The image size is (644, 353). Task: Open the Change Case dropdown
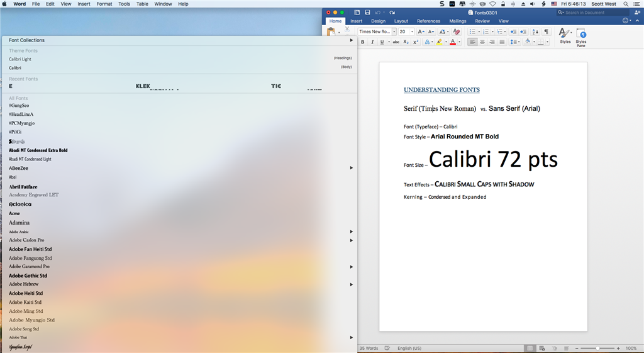(443, 31)
